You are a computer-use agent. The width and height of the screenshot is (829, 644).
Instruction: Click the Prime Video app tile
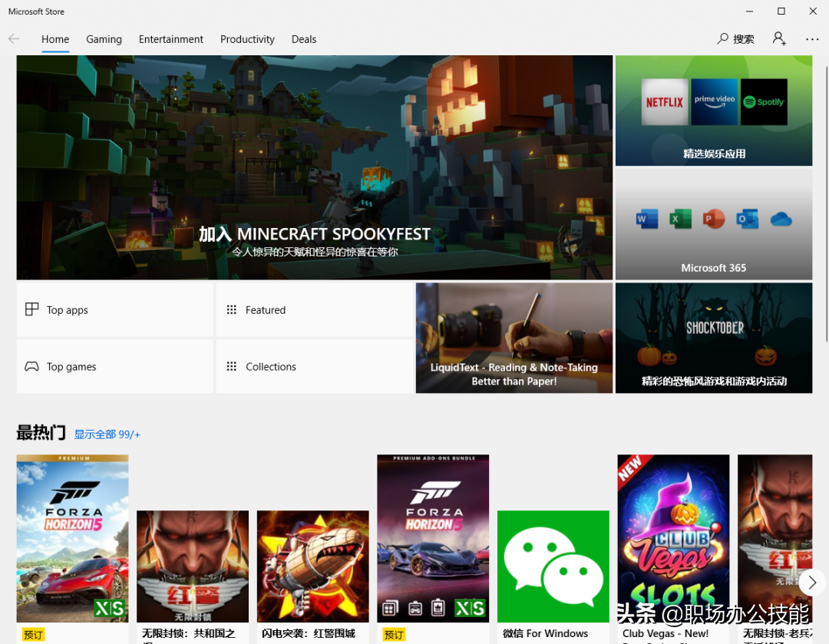(715, 102)
